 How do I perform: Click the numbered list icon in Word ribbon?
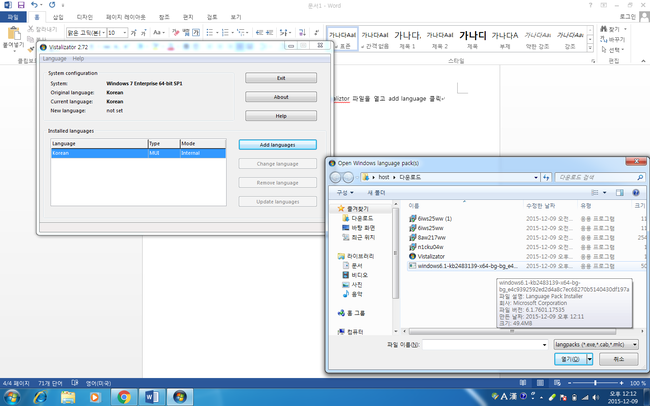click(225, 32)
